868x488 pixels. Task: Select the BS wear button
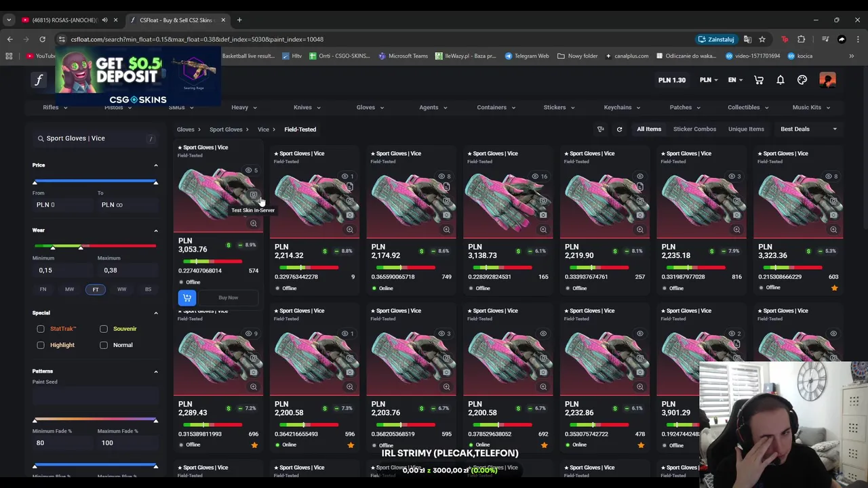coord(148,289)
